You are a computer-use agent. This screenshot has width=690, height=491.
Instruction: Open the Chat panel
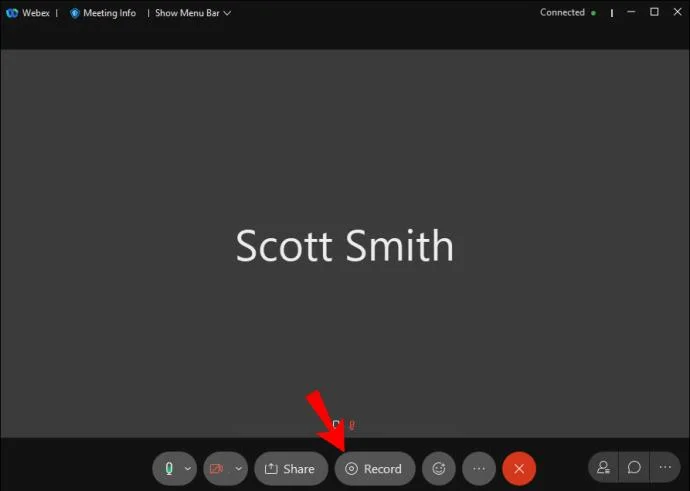[634, 467]
